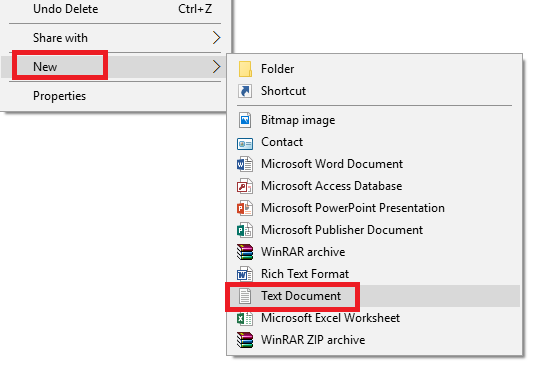Click the Publisher Document icon
Screen dimensions: 533x366
tap(245, 230)
